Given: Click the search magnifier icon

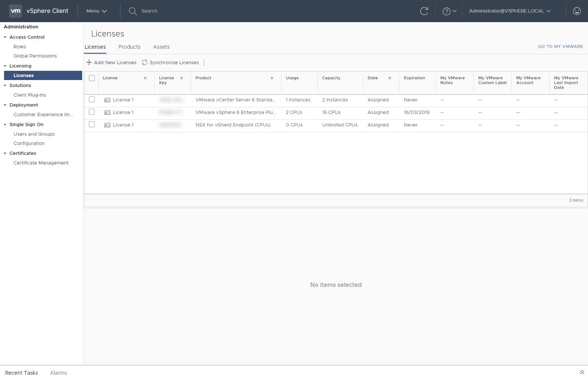Looking at the screenshot, I should tap(133, 11).
